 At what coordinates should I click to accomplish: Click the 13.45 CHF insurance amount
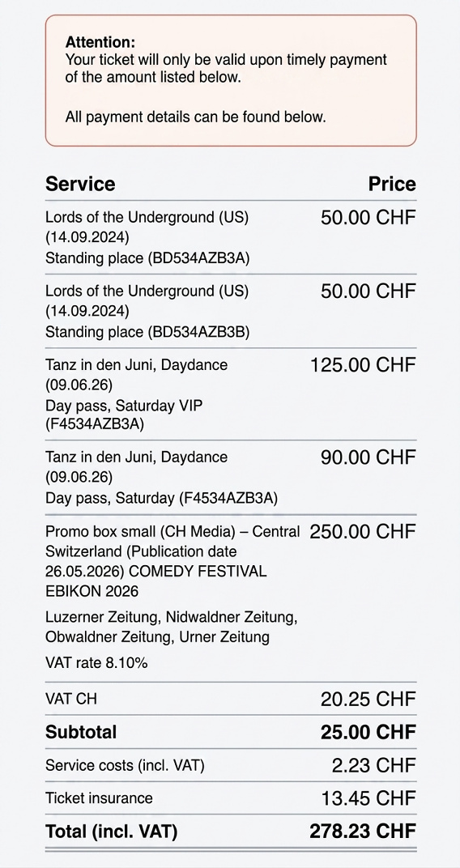(x=368, y=798)
